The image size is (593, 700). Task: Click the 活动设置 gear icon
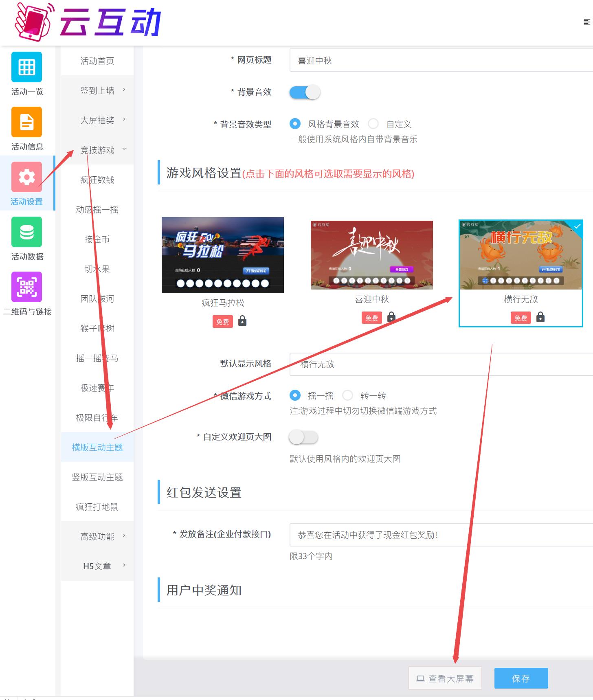tap(26, 177)
